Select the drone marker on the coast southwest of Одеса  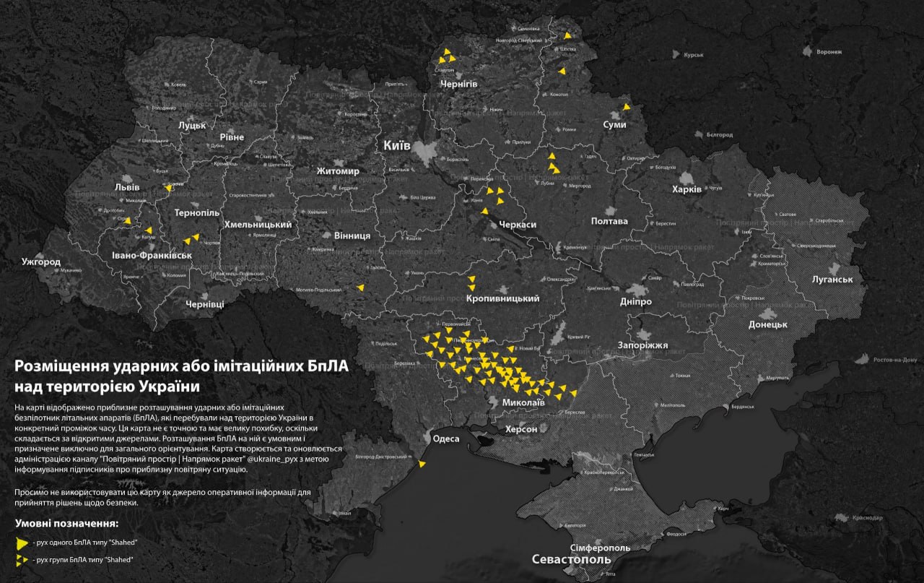[424, 465]
